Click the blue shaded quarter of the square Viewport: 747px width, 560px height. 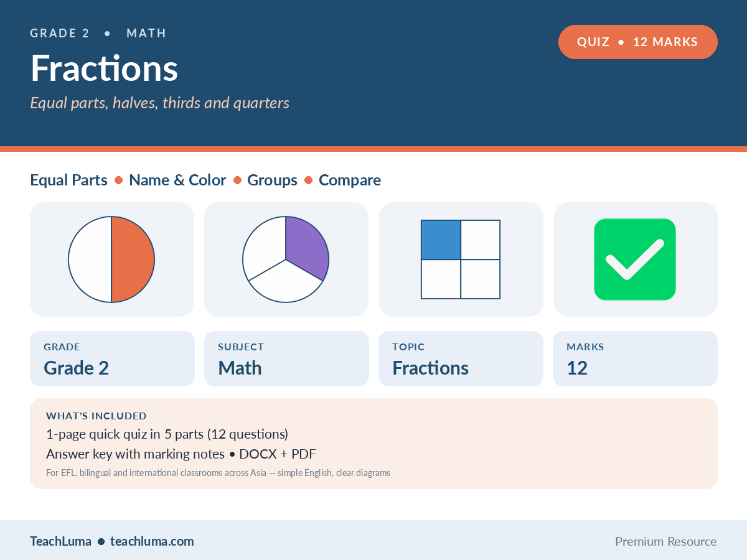(x=441, y=240)
